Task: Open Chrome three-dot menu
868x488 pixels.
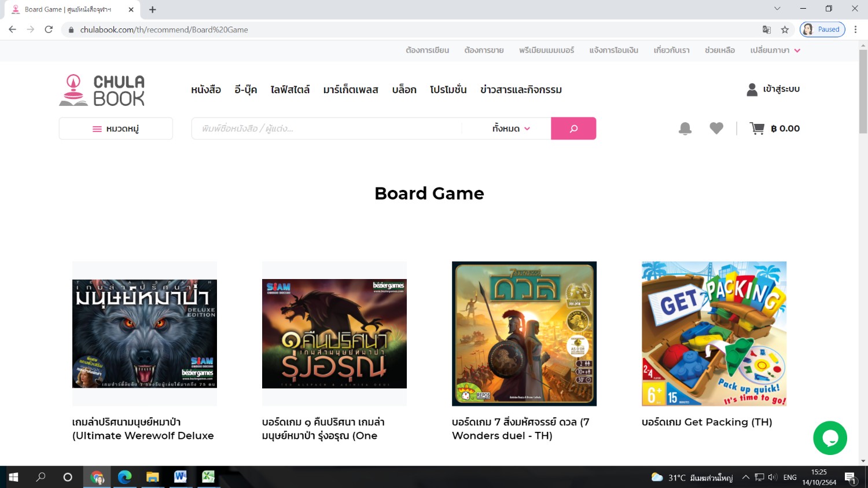Action: coord(855,30)
